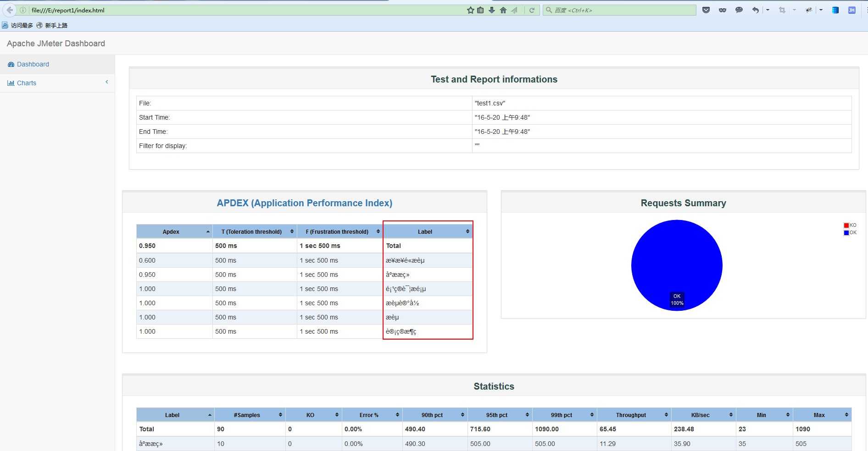868x451 pixels.
Task: Toggle the OK legend entry in Requests Summary
Action: click(x=850, y=232)
